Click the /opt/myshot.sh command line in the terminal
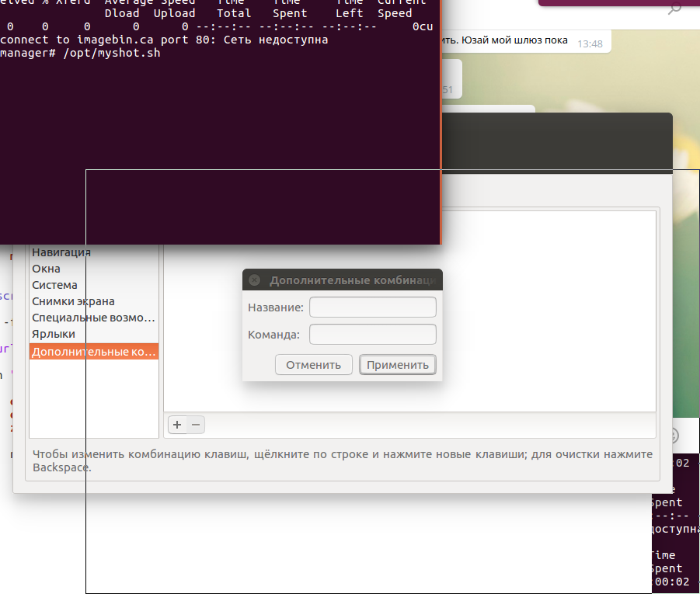This screenshot has width=700, height=594. click(112, 53)
